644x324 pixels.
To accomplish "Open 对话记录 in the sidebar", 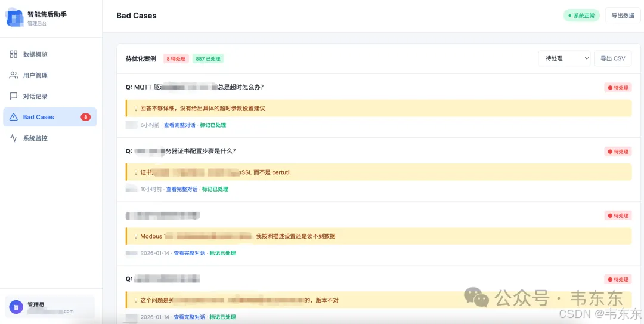I will tap(50, 96).
